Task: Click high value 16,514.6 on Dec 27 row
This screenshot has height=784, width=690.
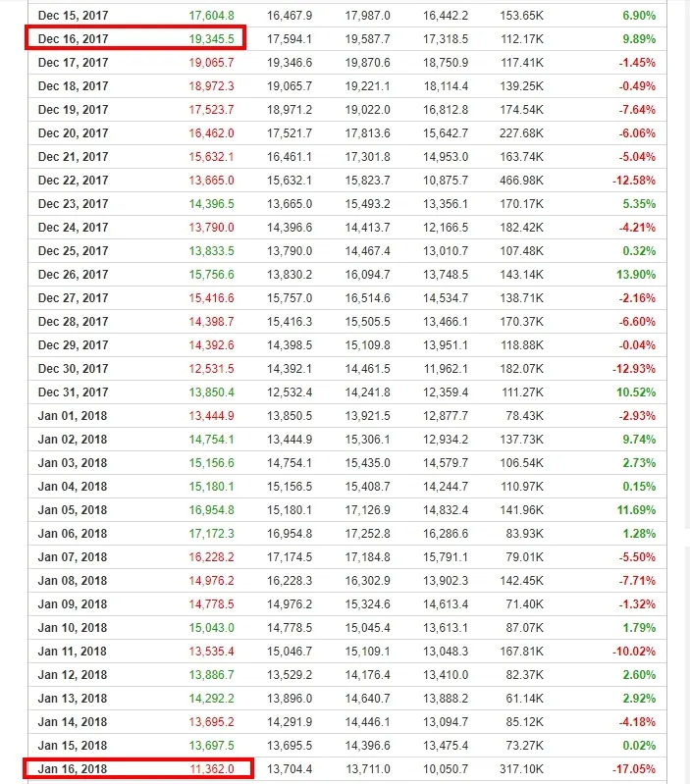Action: (x=367, y=298)
